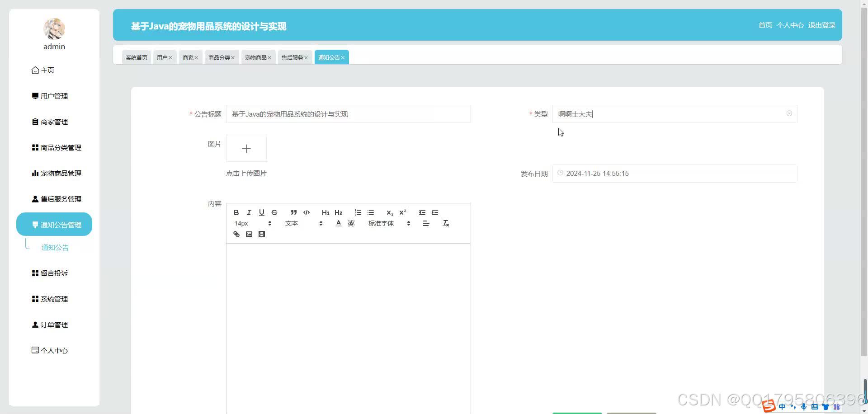Apply Heading 2 style
Image resolution: width=868 pixels, height=414 pixels.
(338, 212)
